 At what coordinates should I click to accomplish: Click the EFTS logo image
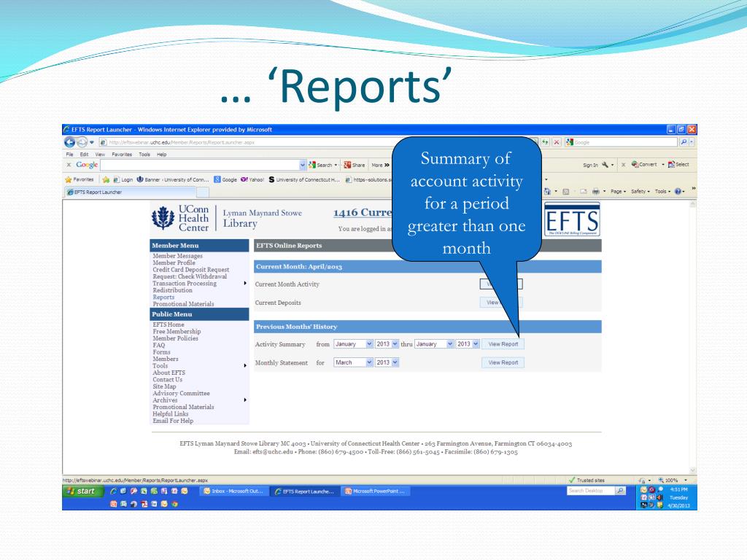tap(572, 219)
